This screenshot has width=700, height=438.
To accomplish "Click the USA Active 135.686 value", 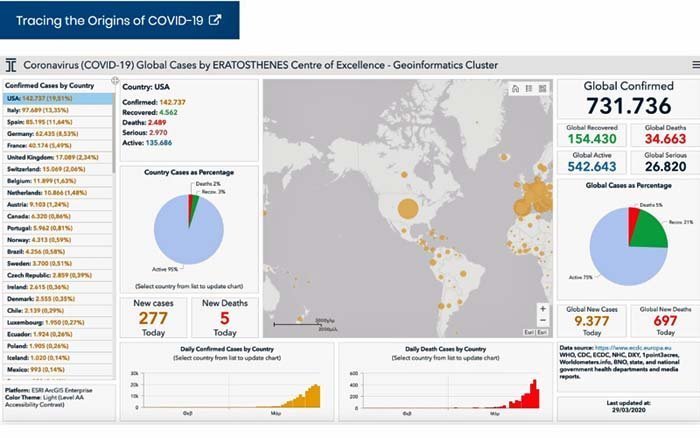I will click(159, 143).
